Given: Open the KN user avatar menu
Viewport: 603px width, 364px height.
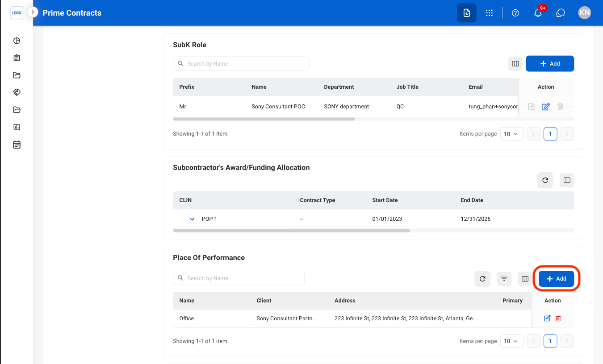Looking at the screenshot, I should [584, 13].
